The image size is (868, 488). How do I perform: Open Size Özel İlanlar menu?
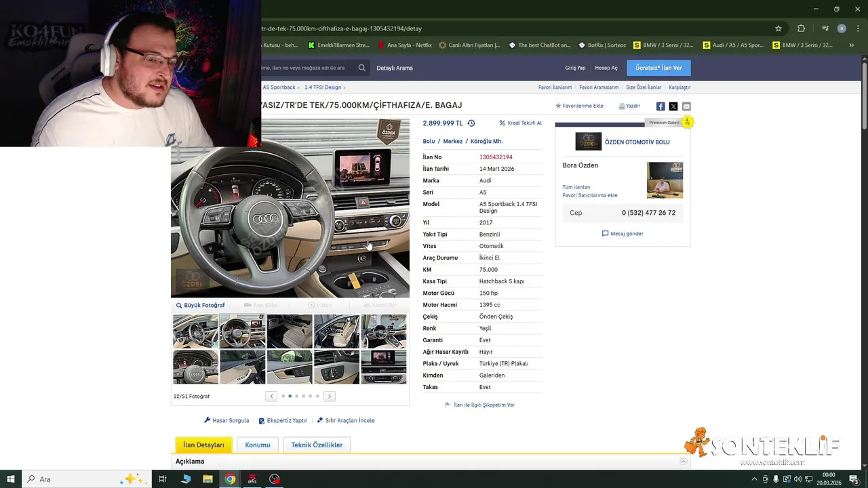coord(644,87)
